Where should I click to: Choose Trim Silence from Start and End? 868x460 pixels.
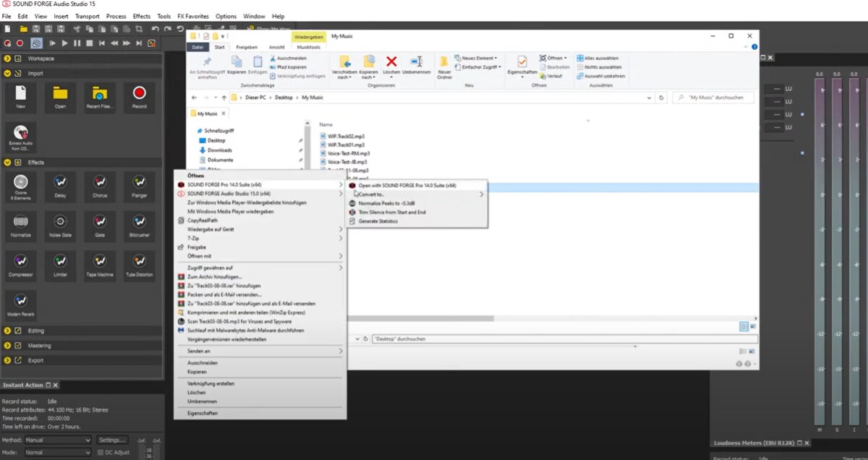[x=417, y=212]
